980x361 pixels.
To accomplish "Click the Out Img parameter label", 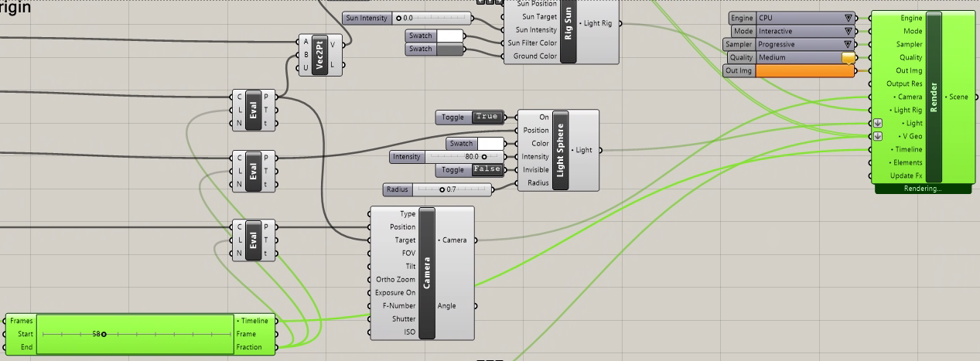I will pyautogui.click(x=739, y=70).
